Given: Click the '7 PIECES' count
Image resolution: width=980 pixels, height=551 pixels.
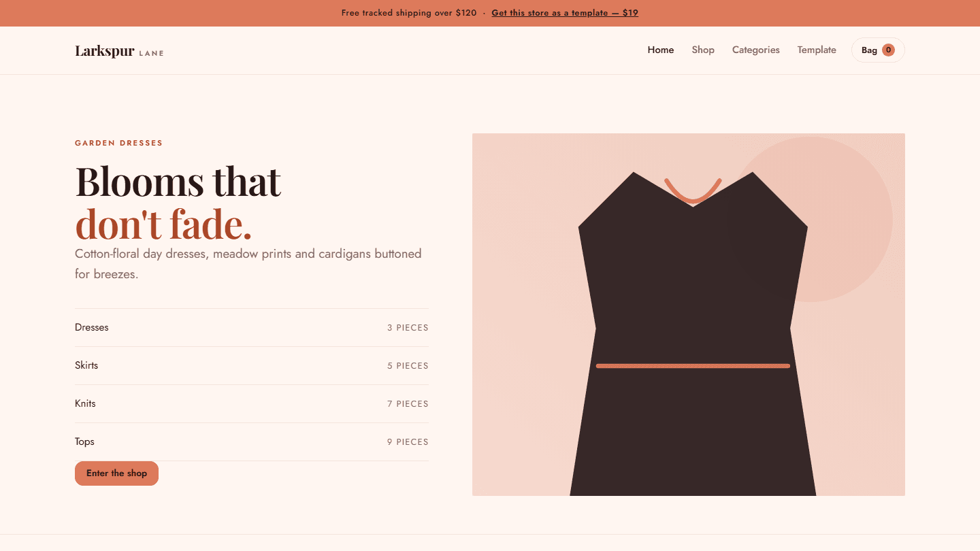Looking at the screenshot, I should click(408, 404).
